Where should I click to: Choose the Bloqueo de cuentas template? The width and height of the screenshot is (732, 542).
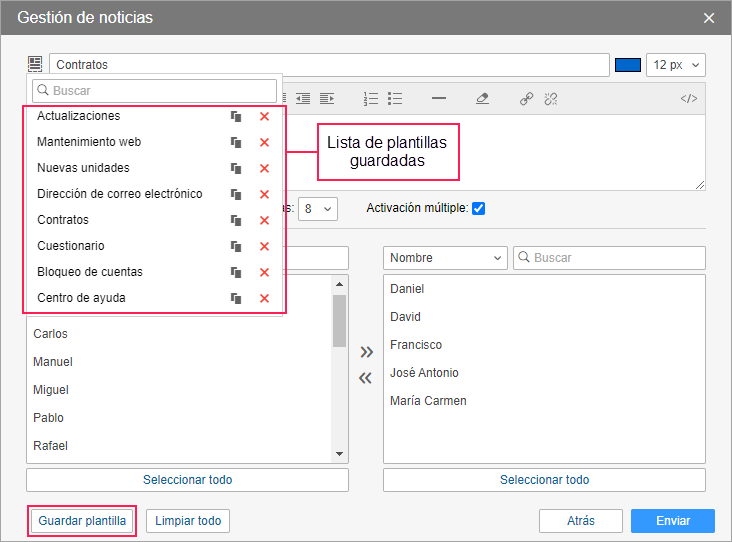coord(89,272)
